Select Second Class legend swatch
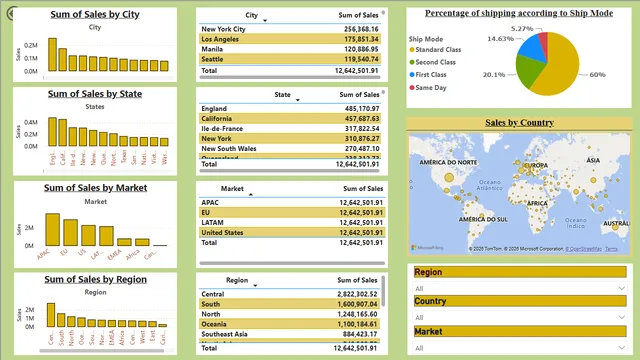This screenshot has width=640, height=360. [x=412, y=62]
